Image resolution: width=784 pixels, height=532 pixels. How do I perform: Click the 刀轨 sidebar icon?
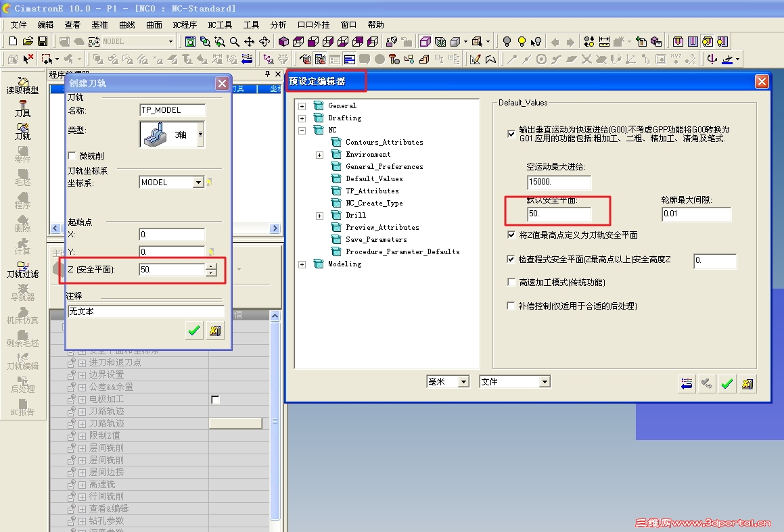[x=22, y=131]
